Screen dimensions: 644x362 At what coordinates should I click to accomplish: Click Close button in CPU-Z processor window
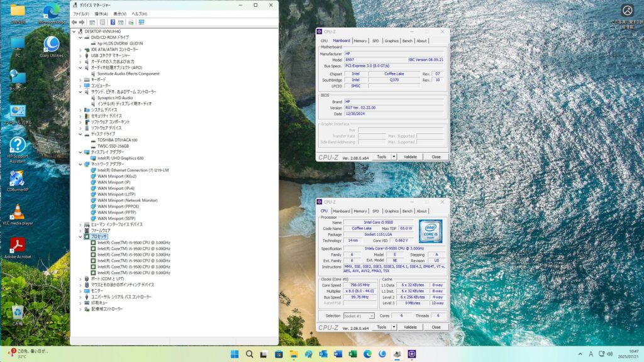(x=436, y=327)
